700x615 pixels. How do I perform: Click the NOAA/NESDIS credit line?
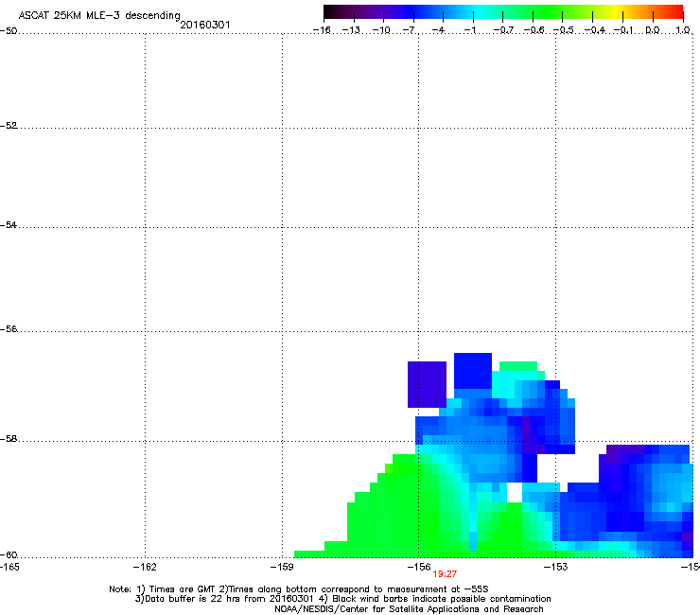[x=409, y=609]
